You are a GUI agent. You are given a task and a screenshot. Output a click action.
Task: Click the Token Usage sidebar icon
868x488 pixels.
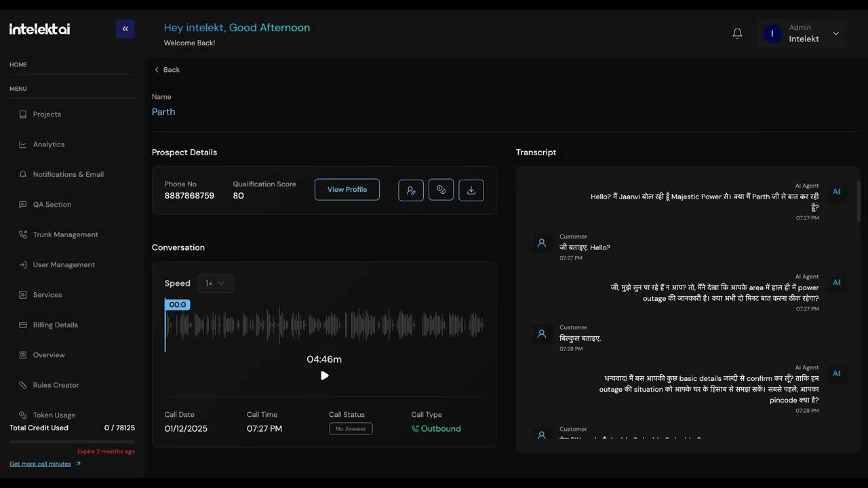[x=23, y=415]
